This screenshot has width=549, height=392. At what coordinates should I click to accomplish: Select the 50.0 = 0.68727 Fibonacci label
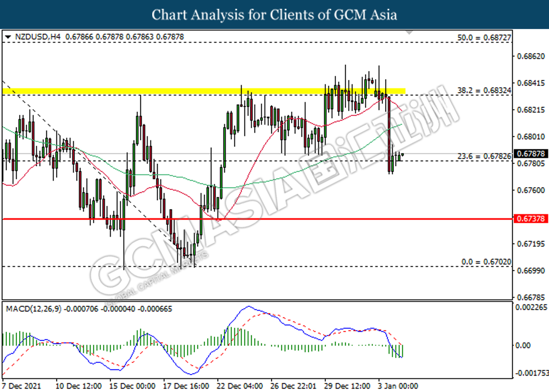pos(484,38)
